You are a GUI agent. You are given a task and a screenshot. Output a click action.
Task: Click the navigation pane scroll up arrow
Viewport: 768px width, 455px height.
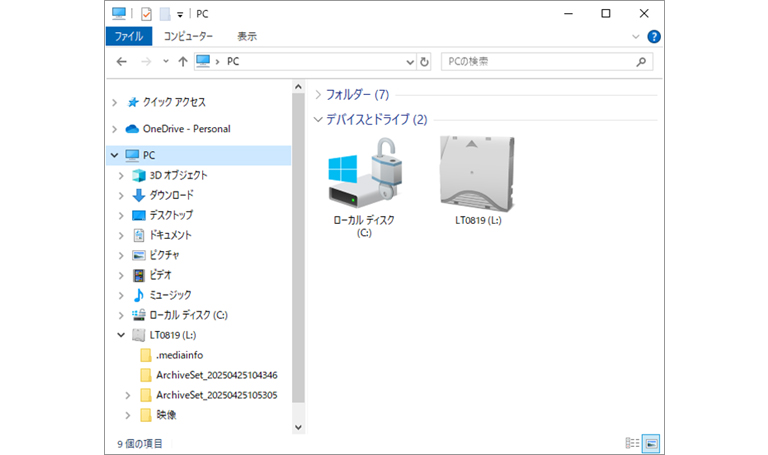[x=298, y=87]
